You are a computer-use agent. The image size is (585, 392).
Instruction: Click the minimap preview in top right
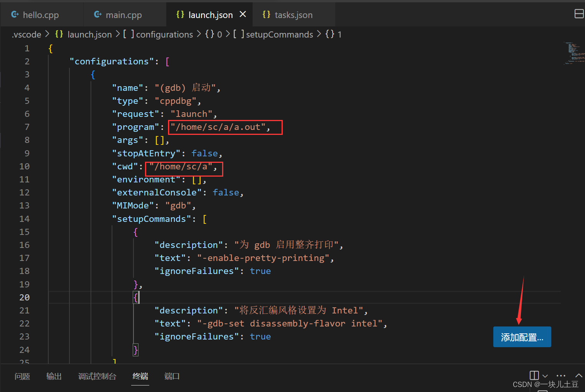pyautogui.click(x=573, y=53)
